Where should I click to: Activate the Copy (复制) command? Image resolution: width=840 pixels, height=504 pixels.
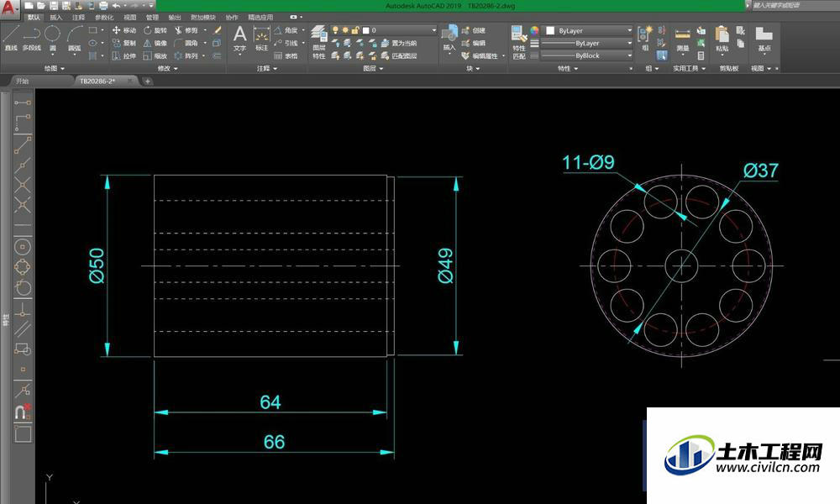(x=124, y=43)
